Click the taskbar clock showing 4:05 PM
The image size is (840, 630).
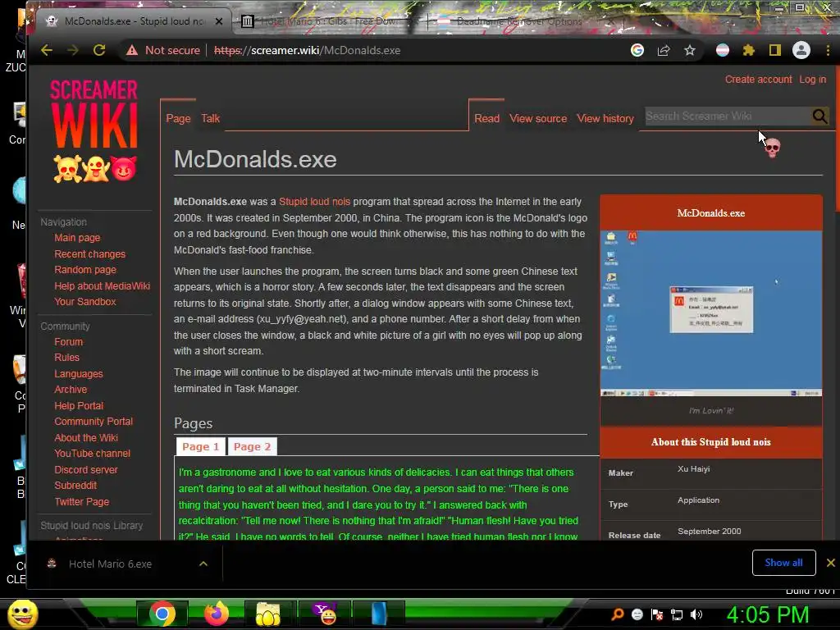pyautogui.click(x=767, y=614)
